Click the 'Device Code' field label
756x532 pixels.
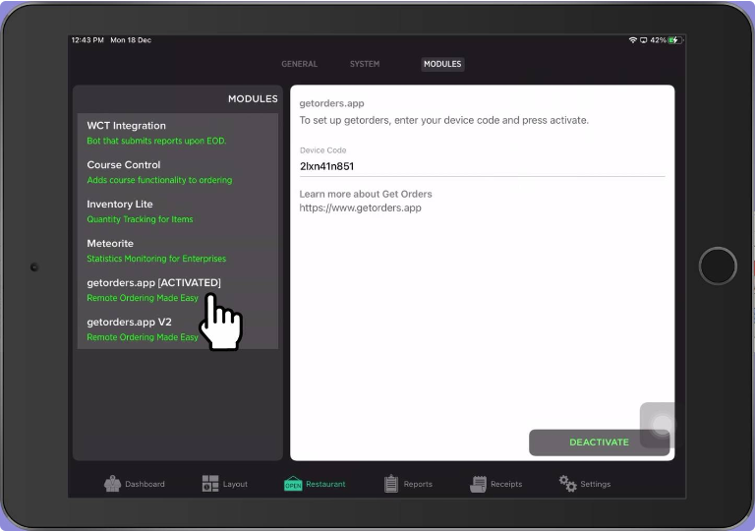point(323,150)
